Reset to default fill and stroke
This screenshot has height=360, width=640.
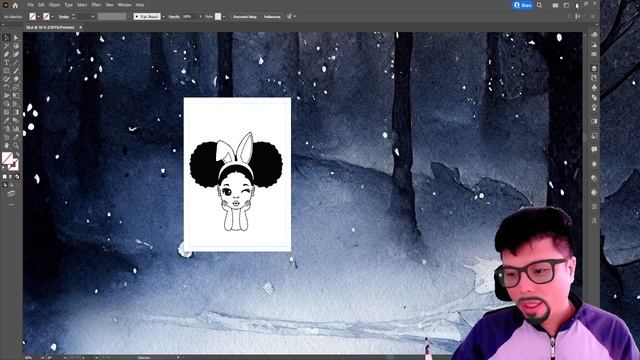(4, 167)
